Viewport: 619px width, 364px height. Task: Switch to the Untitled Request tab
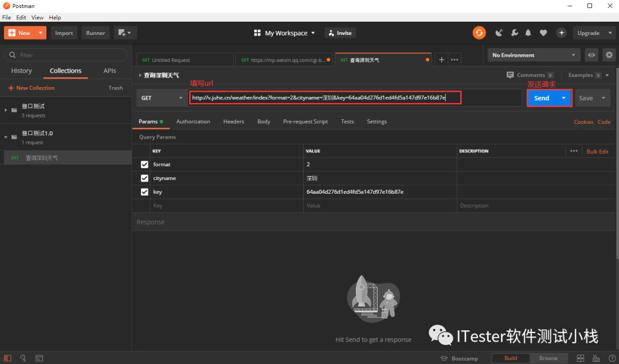185,60
